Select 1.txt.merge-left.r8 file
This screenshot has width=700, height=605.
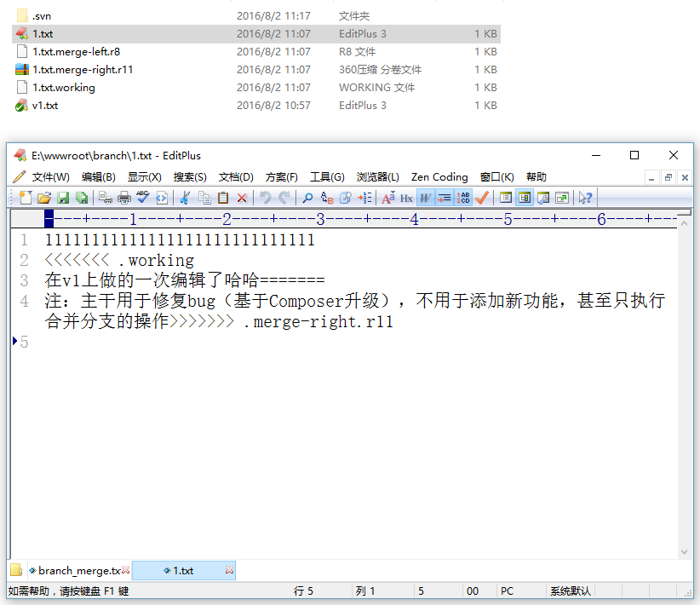pos(255,52)
